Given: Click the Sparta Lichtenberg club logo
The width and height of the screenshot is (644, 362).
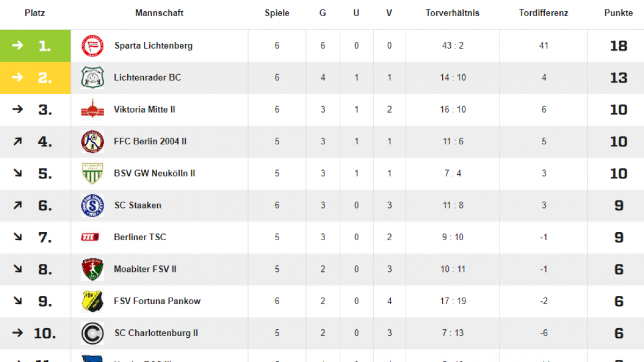Looking at the screenshot, I should pos(92,46).
